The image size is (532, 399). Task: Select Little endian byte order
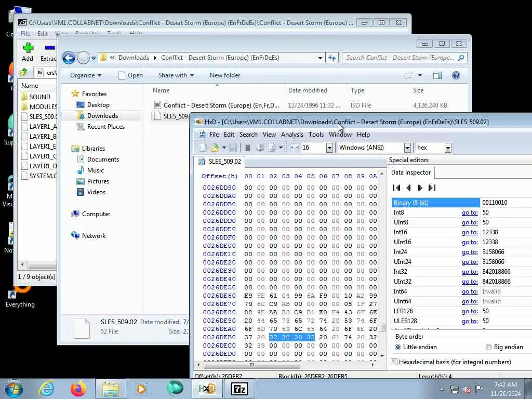416,347
